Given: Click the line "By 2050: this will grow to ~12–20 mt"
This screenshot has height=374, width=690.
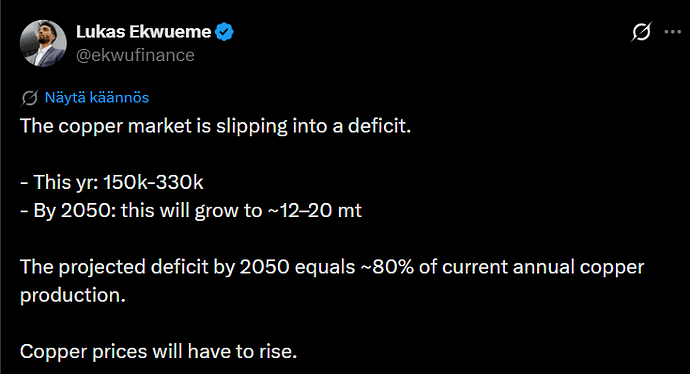Looking at the screenshot, I should pyautogui.click(x=191, y=211).
